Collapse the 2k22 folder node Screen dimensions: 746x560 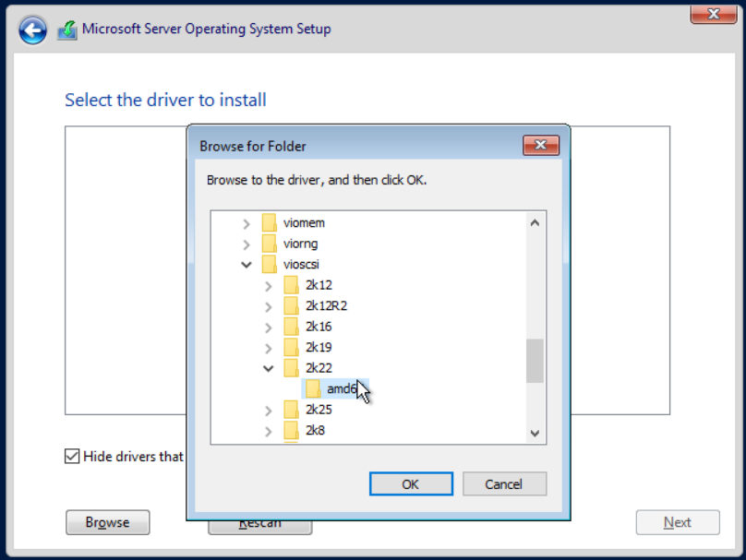[x=269, y=368]
